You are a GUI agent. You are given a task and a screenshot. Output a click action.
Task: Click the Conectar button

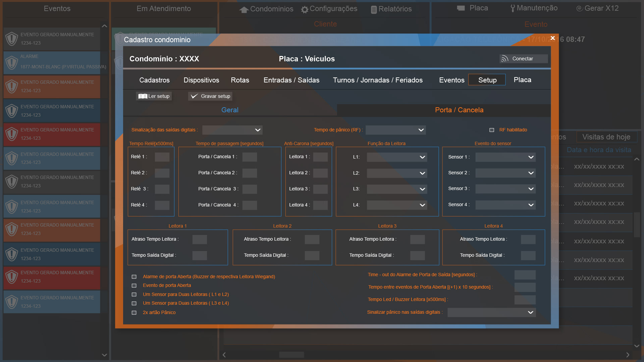point(524,59)
